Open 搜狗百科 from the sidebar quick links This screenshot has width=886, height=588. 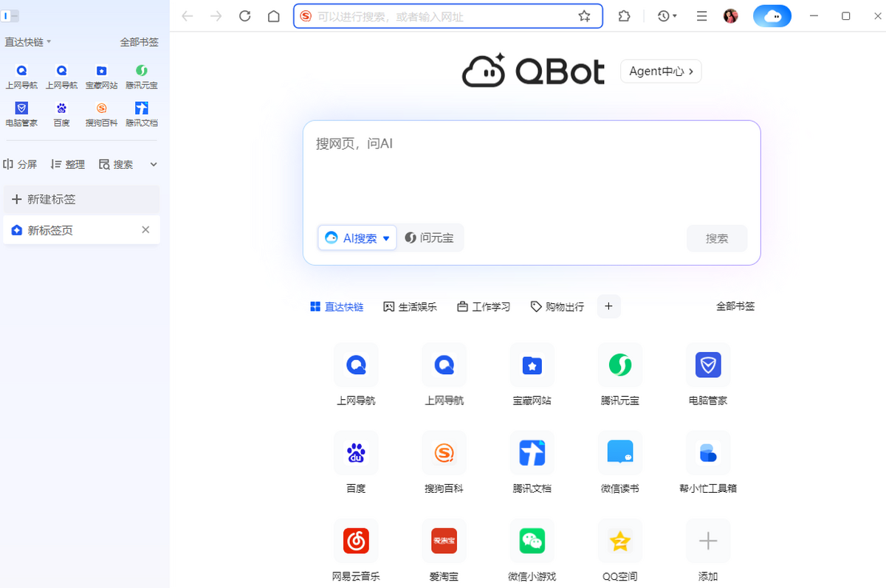point(101,116)
